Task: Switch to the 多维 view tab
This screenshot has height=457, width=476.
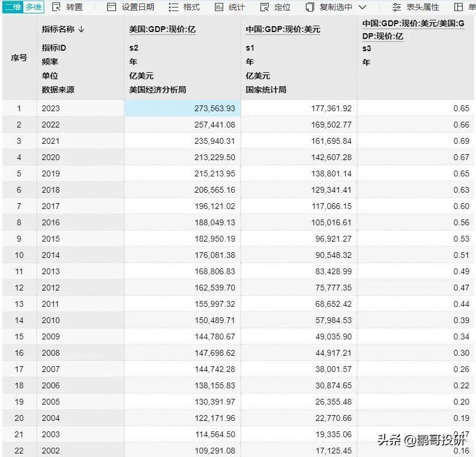Action: (x=34, y=6)
